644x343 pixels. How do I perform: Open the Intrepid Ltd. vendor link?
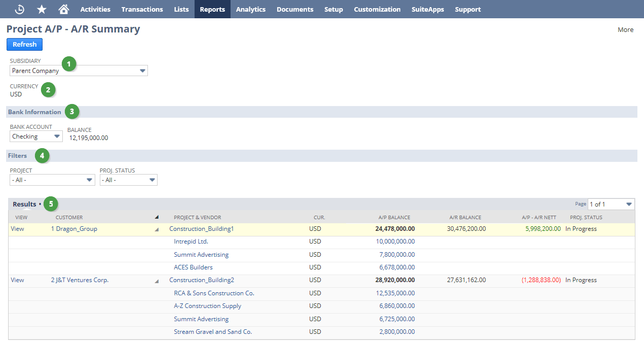191,242
